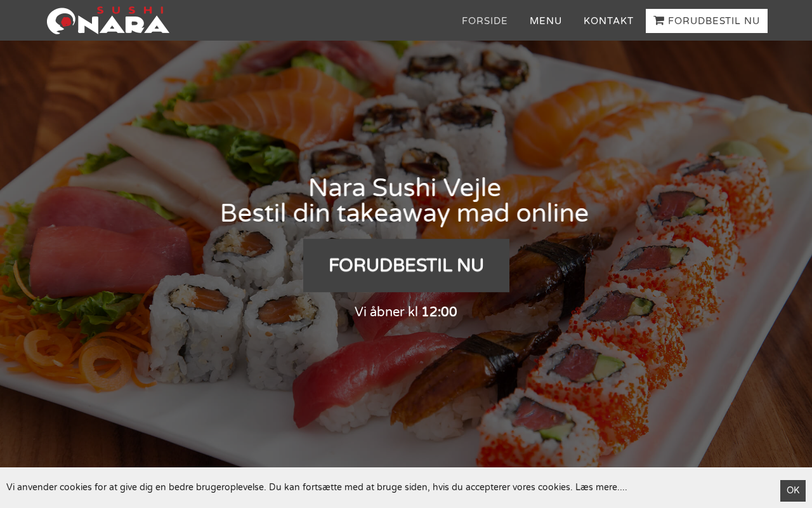The image size is (812, 508).
Task: Click the Sushi Nara logo
Action: coord(108,20)
